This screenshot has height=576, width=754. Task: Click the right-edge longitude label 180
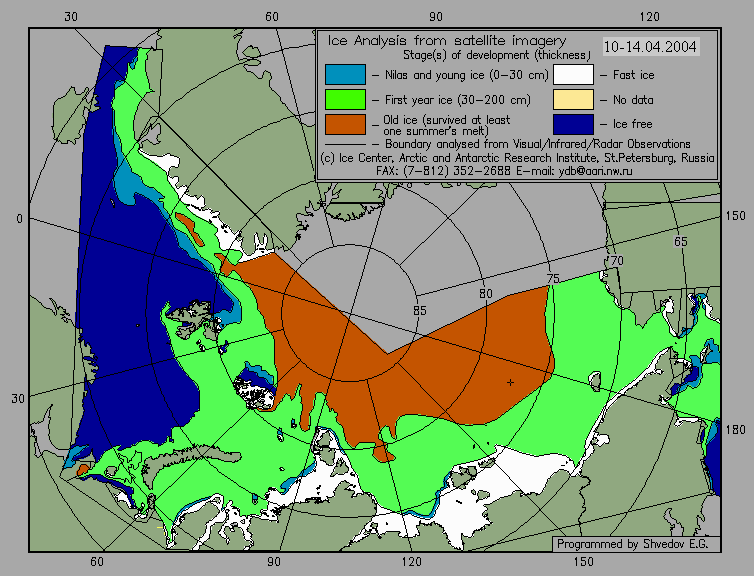coord(735,429)
